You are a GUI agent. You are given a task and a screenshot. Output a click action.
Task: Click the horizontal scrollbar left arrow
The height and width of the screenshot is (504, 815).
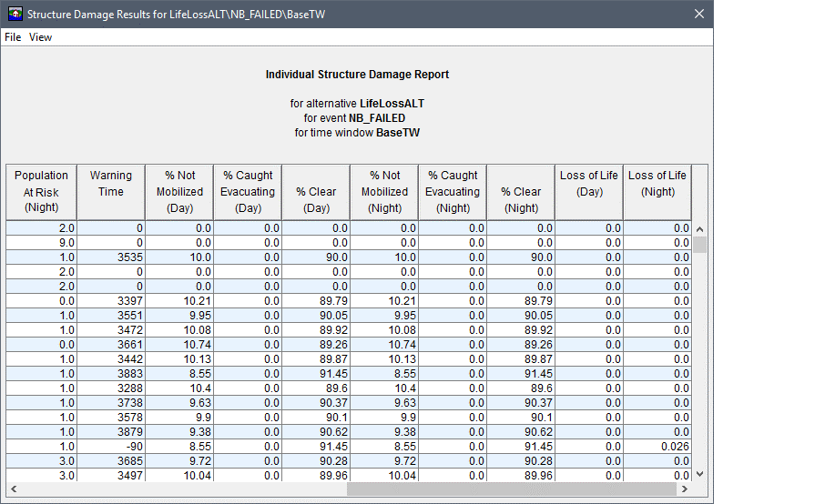[14, 489]
